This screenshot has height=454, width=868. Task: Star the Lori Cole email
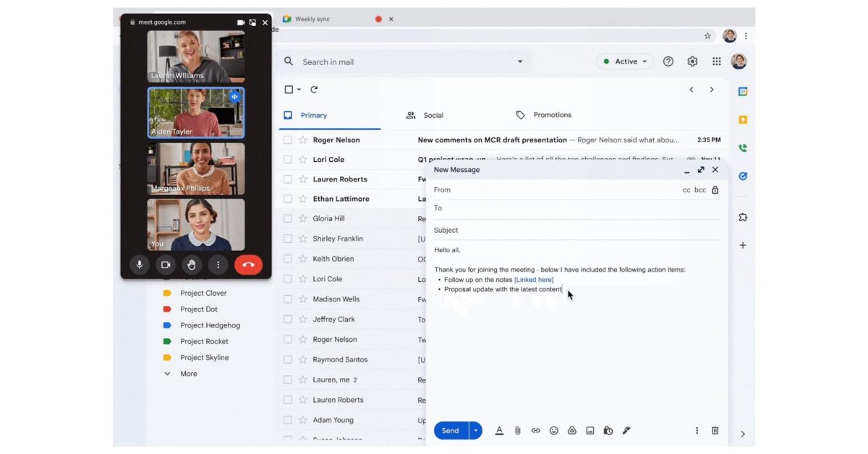[x=303, y=160]
